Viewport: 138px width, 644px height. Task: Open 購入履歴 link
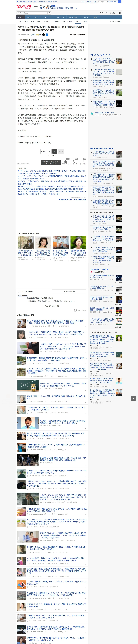112,13
